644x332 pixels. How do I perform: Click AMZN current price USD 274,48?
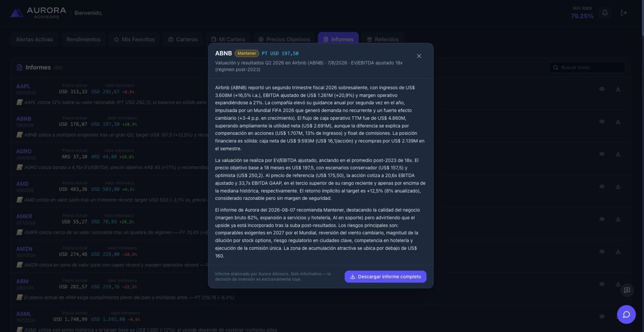pos(73,255)
